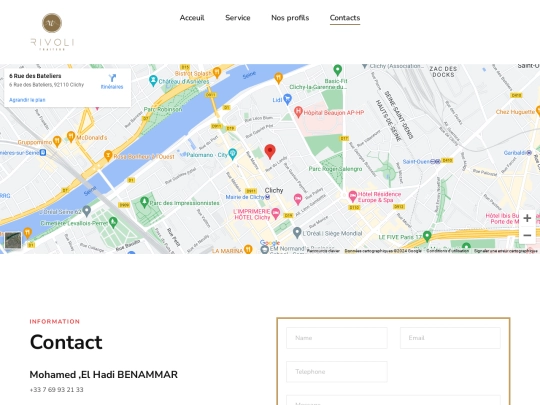
Task: Click the Lidl shopping marker
Action: pyautogui.click(x=287, y=100)
